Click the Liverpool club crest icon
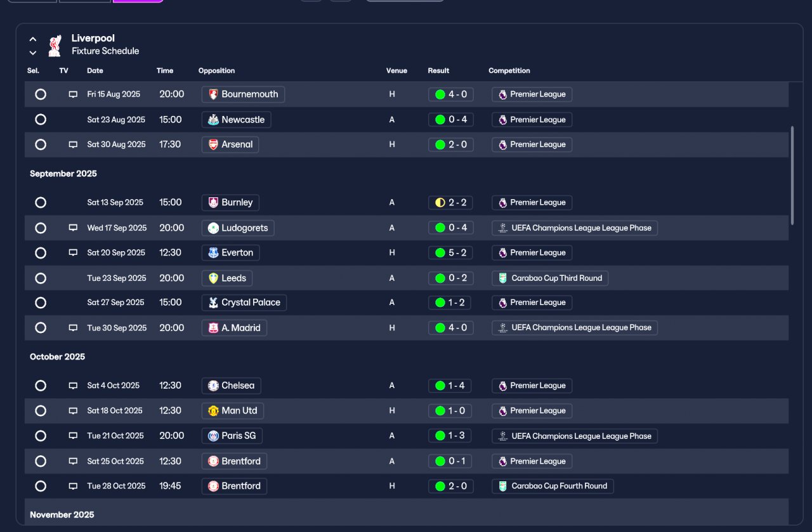Screen dimensions: 812x532 point(55,45)
